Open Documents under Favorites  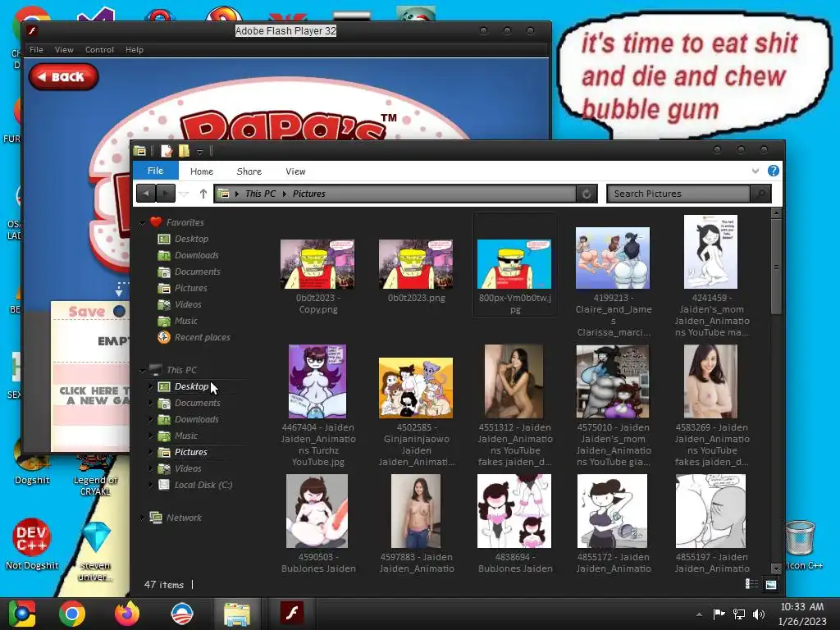pyautogui.click(x=197, y=272)
